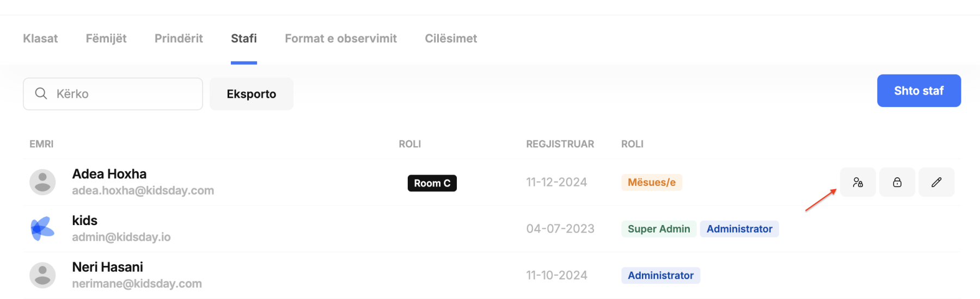
Task: Open Format e observimit tab
Action: tap(341, 39)
